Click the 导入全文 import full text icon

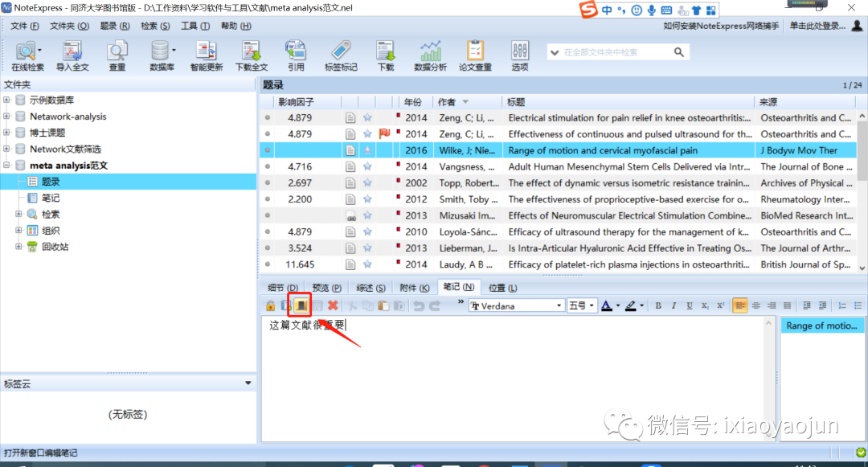point(72,56)
